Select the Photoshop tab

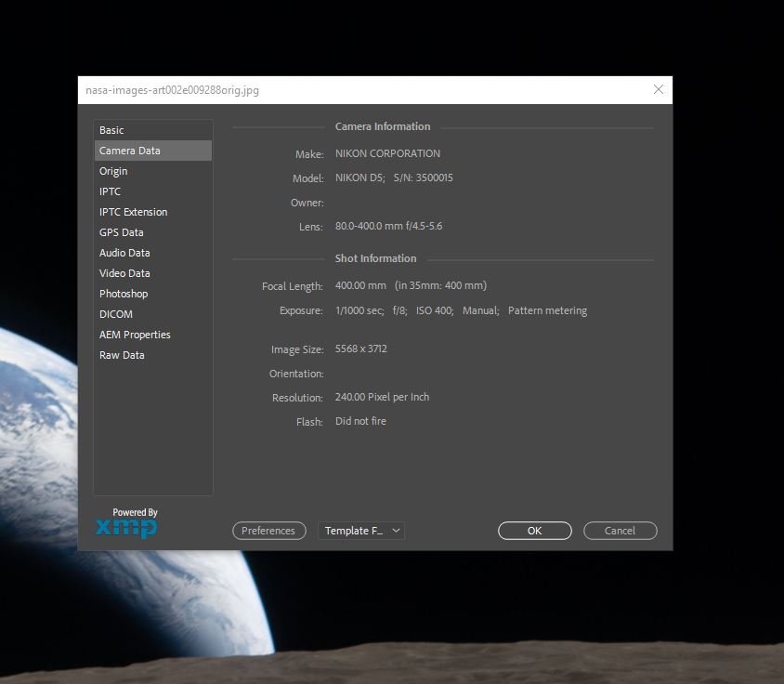(153, 294)
